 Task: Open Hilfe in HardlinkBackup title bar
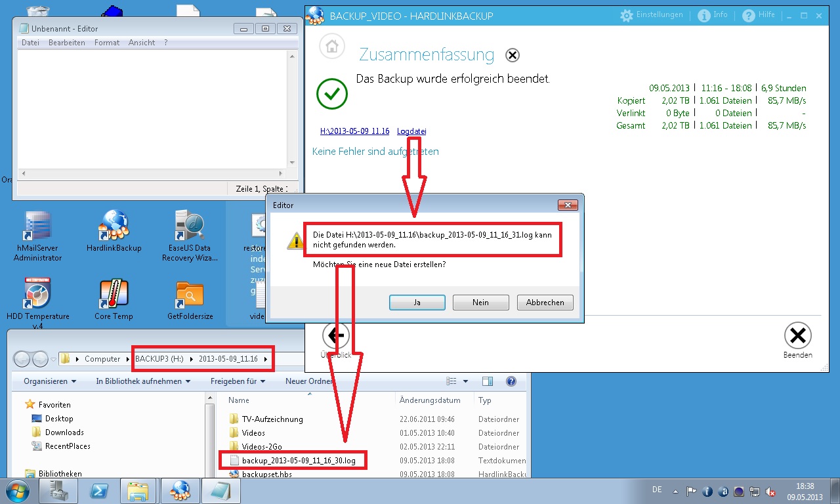click(759, 15)
